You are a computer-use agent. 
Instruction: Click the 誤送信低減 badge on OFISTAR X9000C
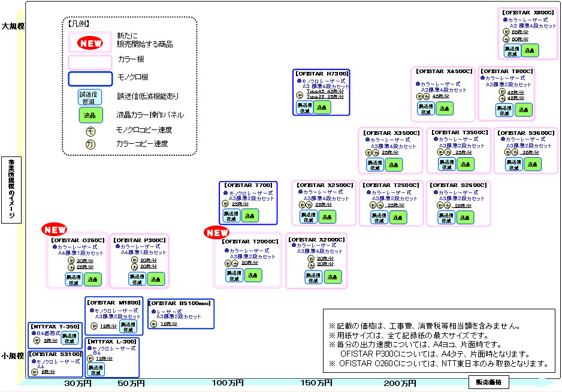pyautogui.click(x=512, y=51)
